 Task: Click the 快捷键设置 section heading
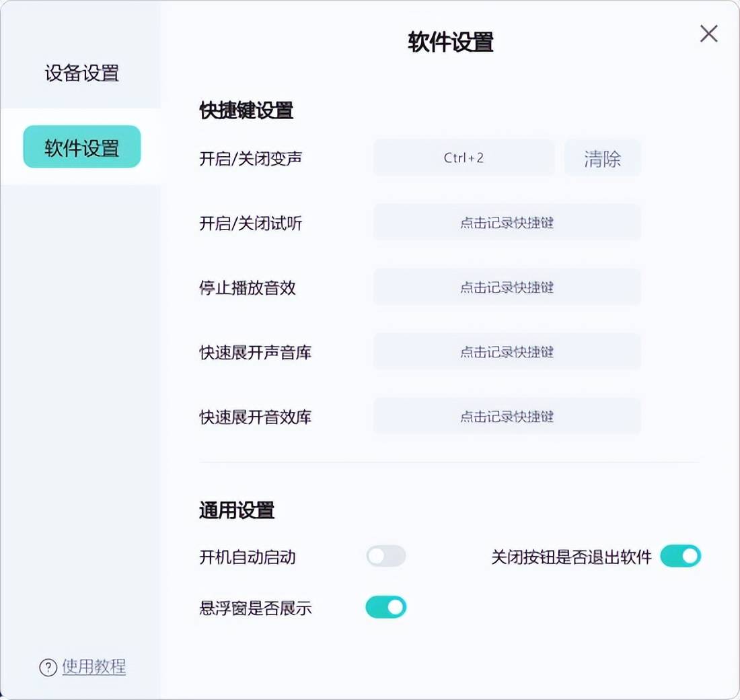point(246,110)
